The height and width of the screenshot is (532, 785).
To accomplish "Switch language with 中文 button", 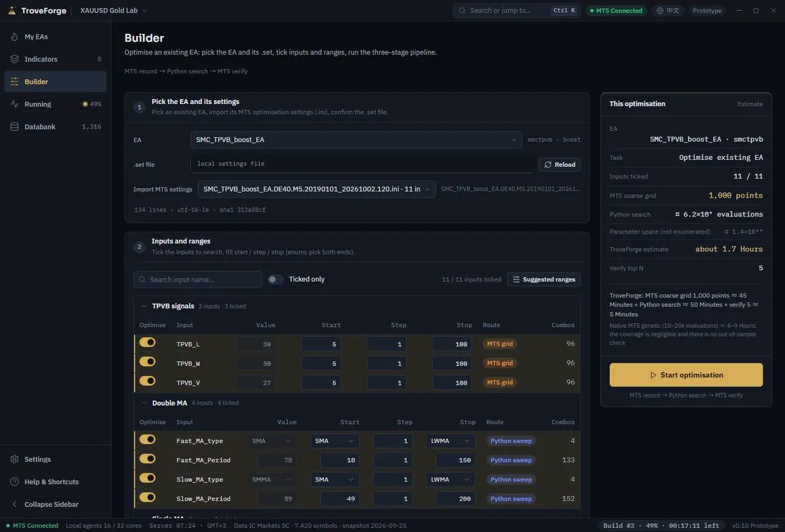I will pyautogui.click(x=668, y=10).
